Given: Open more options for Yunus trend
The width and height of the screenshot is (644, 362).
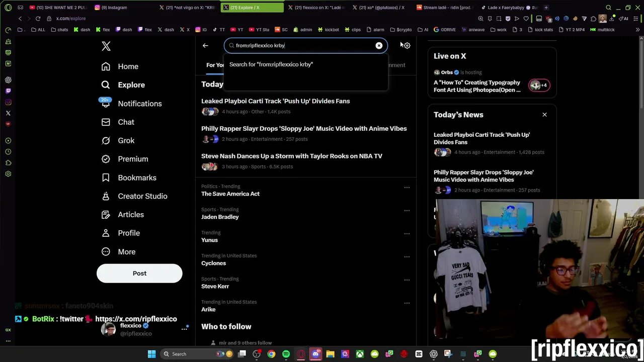Looking at the screenshot, I should pos(407,234).
